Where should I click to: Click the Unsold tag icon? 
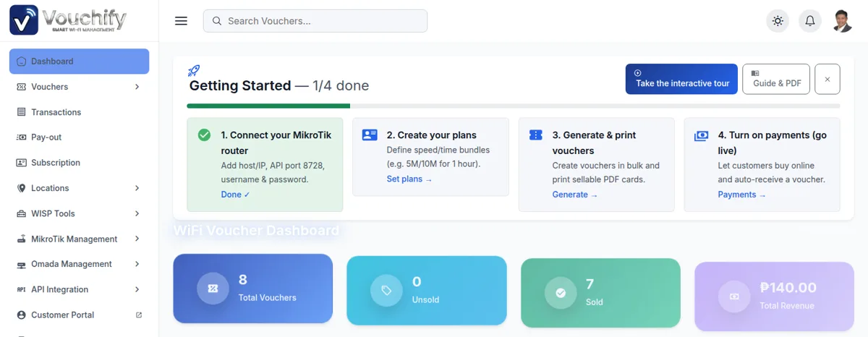[x=386, y=290]
